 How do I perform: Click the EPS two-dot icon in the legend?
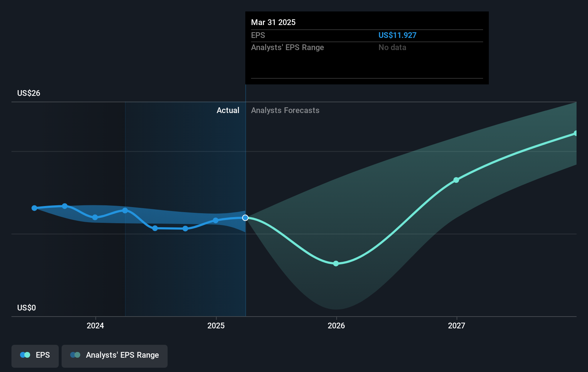click(x=25, y=355)
